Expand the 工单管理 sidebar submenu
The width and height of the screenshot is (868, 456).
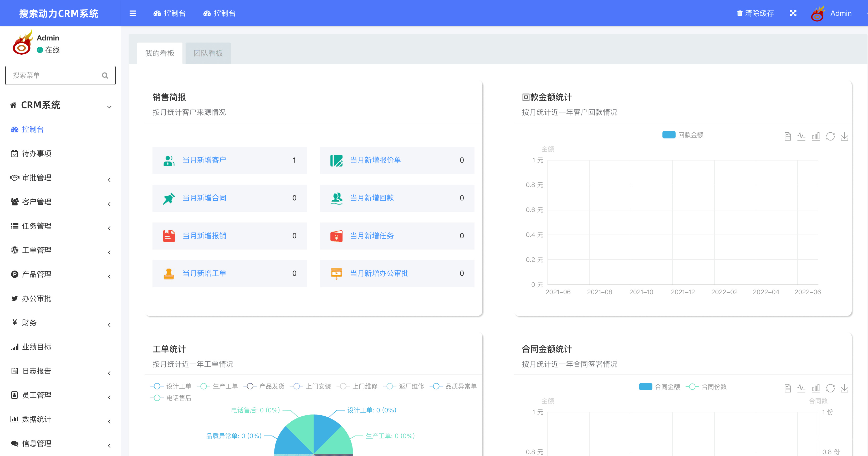(x=61, y=250)
